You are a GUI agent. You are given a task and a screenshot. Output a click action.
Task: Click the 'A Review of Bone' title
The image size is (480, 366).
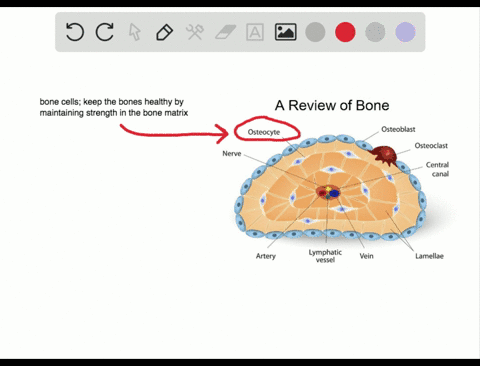tap(332, 106)
